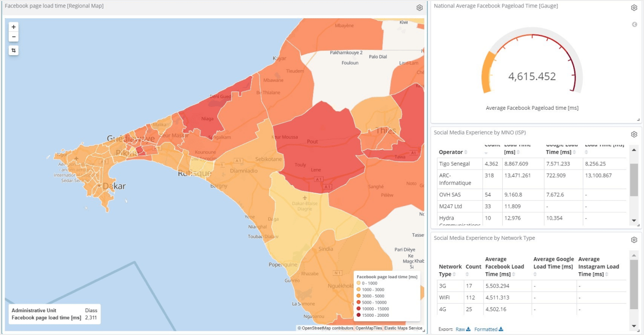Open OpenStreetMap contributors attribution link

click(328, 328)
